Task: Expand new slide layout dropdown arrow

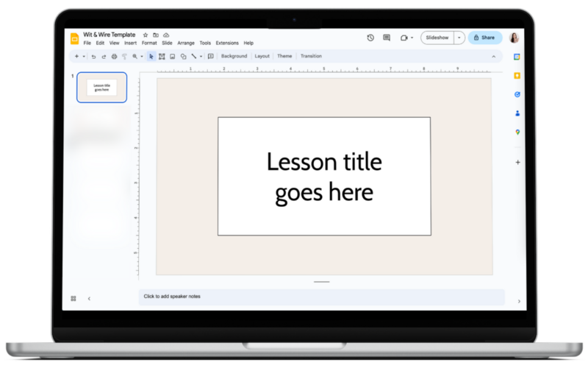Action: click(x=84, y=57)
